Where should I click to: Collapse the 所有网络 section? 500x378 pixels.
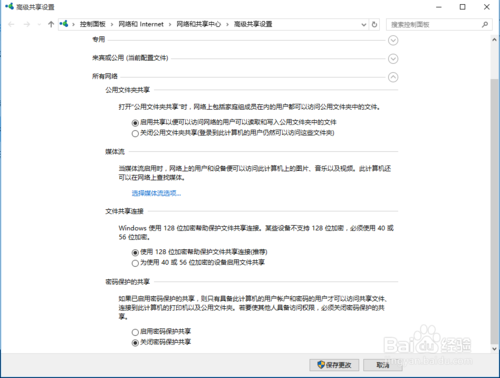pos(393,77)
